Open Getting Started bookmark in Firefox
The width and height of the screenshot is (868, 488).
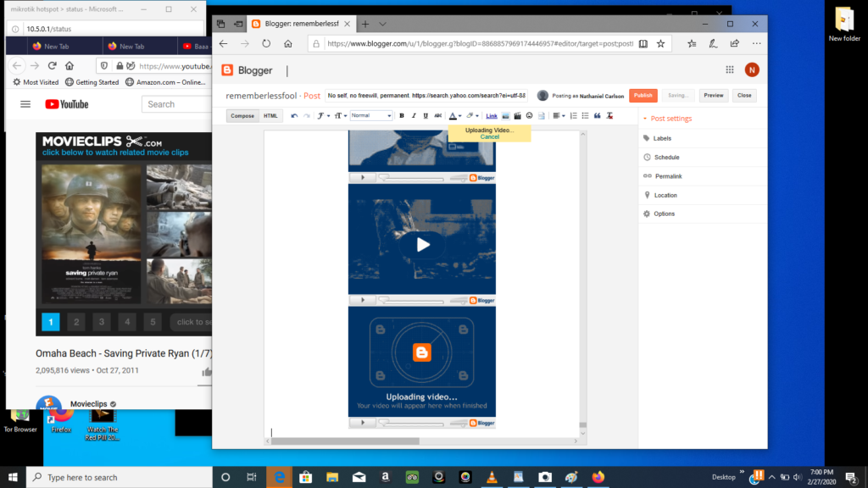[x=92, y=82]
